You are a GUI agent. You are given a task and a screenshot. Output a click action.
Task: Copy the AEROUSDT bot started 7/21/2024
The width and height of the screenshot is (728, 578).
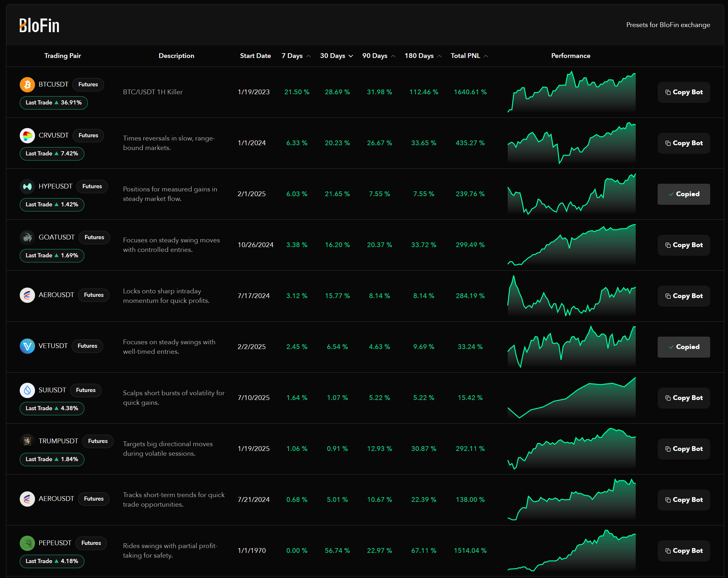pyautogui.click(x=684, y=500)
